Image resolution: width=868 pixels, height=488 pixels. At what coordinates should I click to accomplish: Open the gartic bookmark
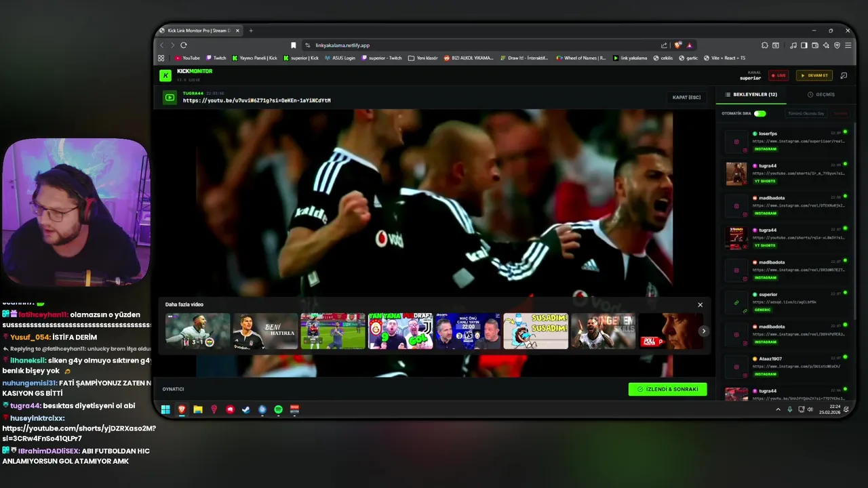688,58
